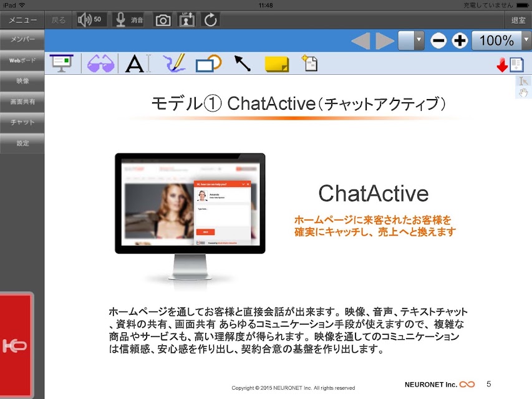This screenshot has width=532, height=399.
Task: Go to next page with right arrow
Action: (x=385, y=41)
